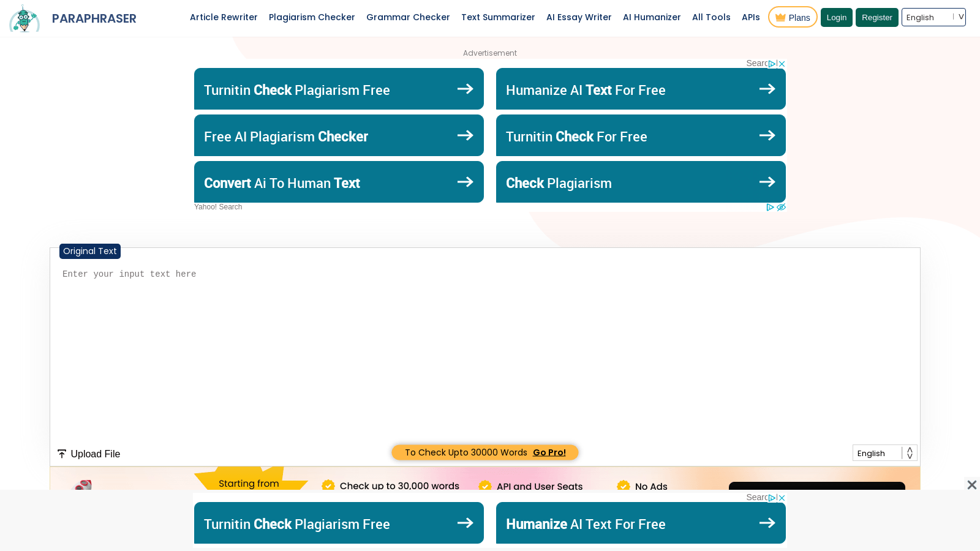Viewport: 980px width, 551px height.
Task: Open the Grammar Checker menu item
Action: [408, 17]
